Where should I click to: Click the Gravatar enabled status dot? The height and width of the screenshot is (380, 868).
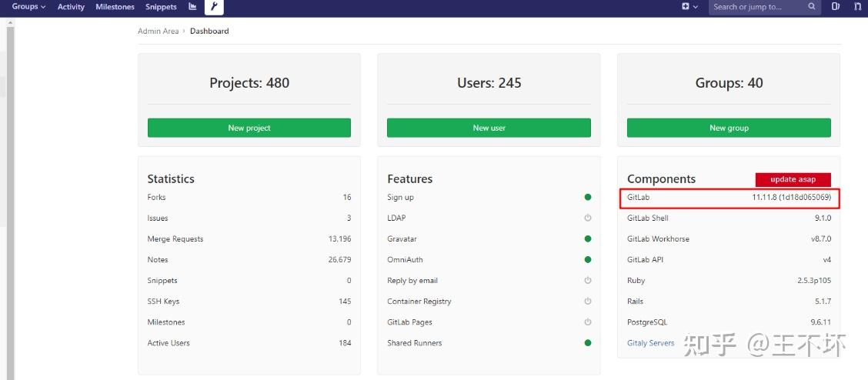tap(588, 239)
